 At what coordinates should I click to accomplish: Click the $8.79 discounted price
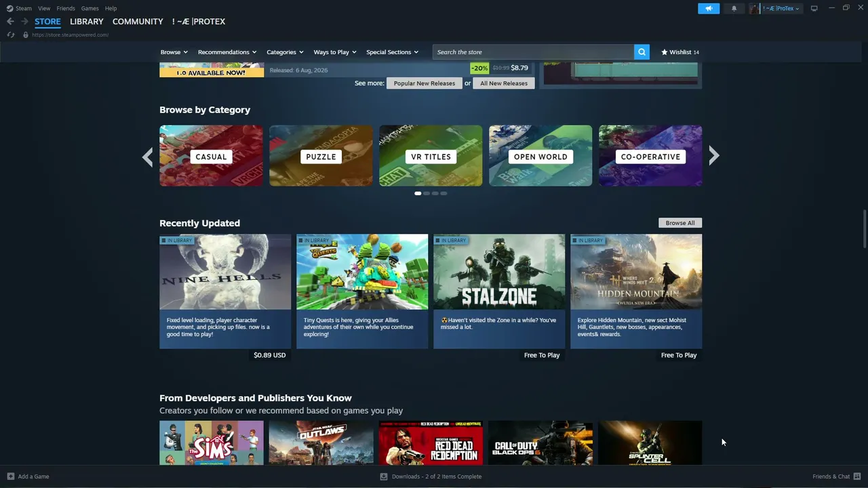(519, 68)
